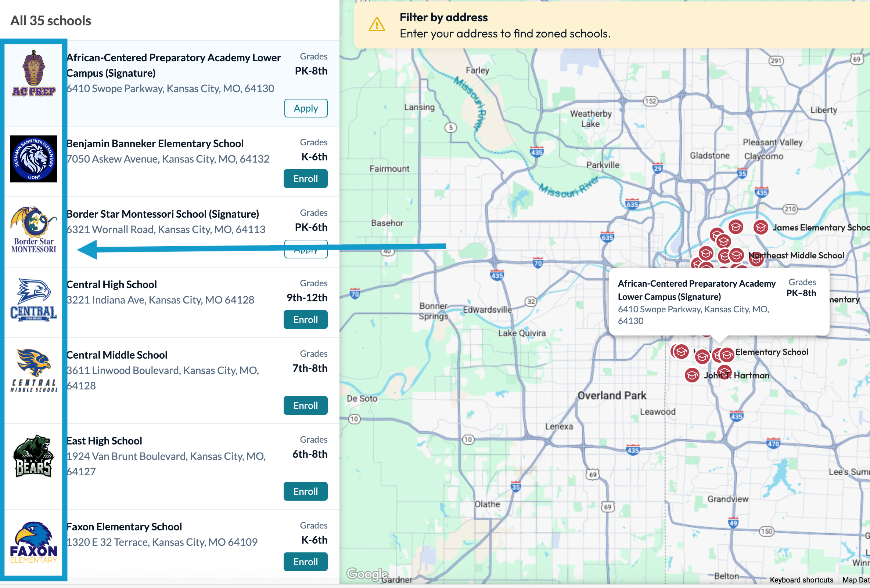Enroll in East High School

point(305,491)
